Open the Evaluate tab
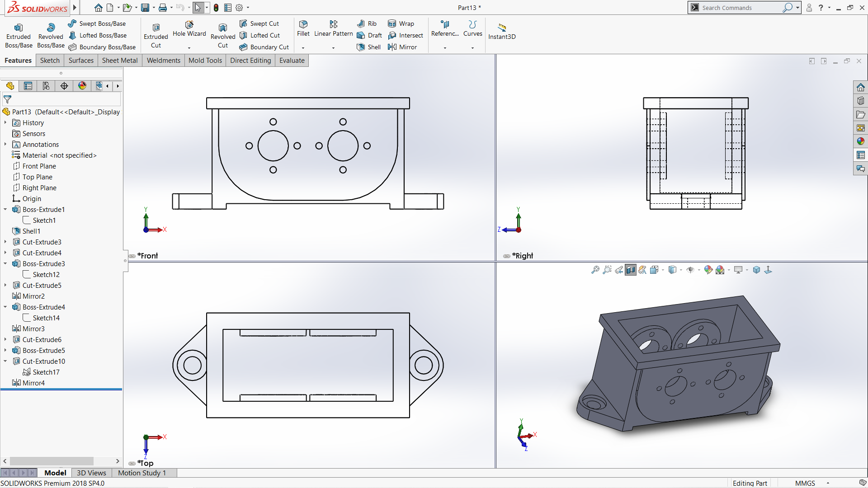 [x=292, y=61]
